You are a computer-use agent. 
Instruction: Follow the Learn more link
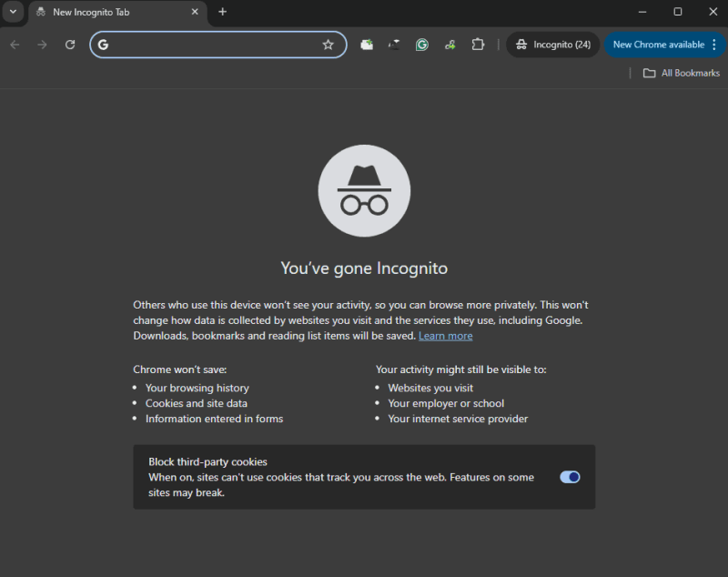(445, 336)
